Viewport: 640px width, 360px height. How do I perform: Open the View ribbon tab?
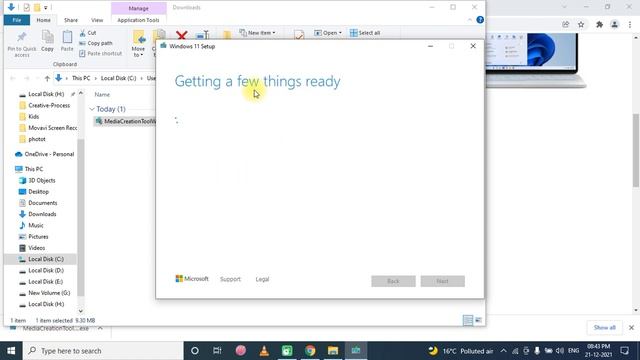[x=97, y=20]
